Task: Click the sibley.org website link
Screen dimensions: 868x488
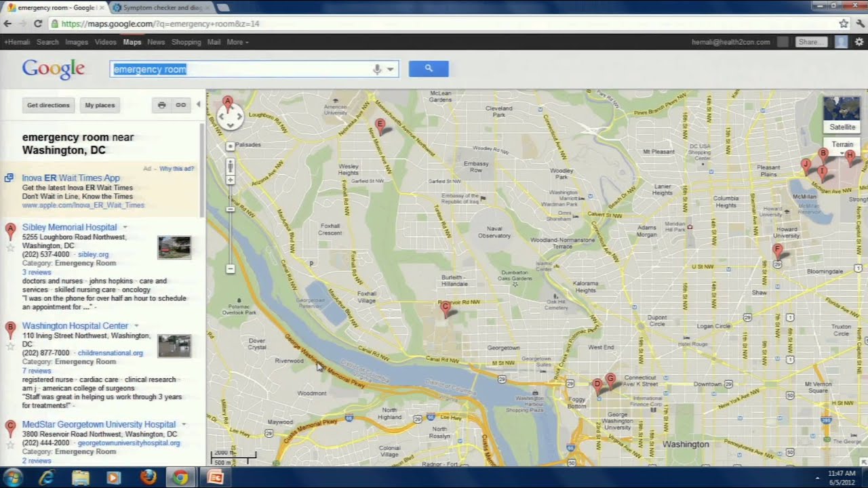Action: tap(93, 255)
